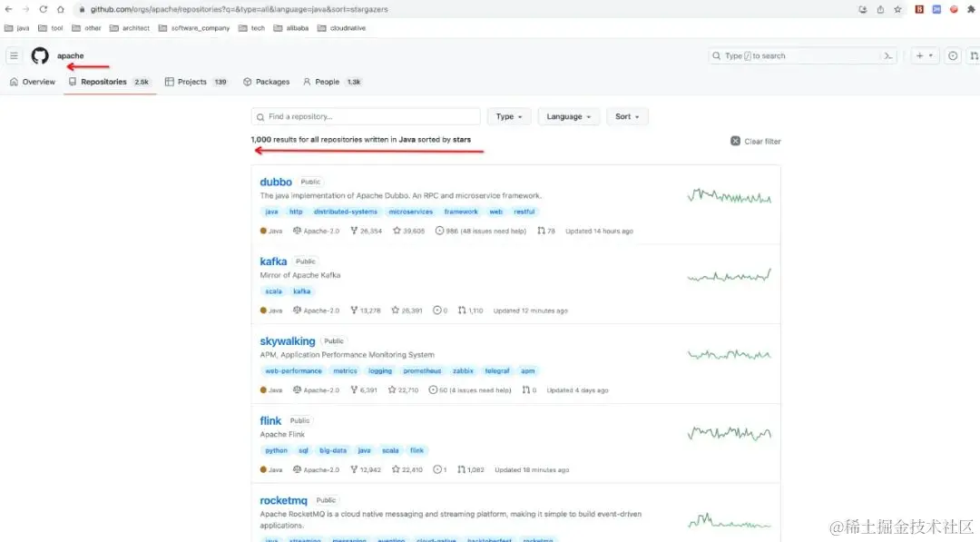Open the Sort dropdown
The image size is (980, 542).
click(627, 116)
